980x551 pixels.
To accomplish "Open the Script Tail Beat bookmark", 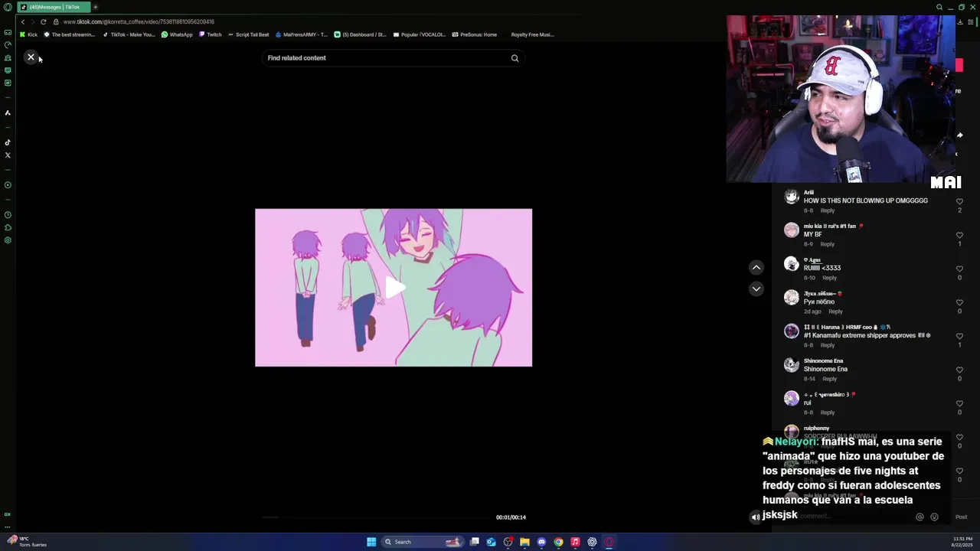I will click(x=248, y=34).
